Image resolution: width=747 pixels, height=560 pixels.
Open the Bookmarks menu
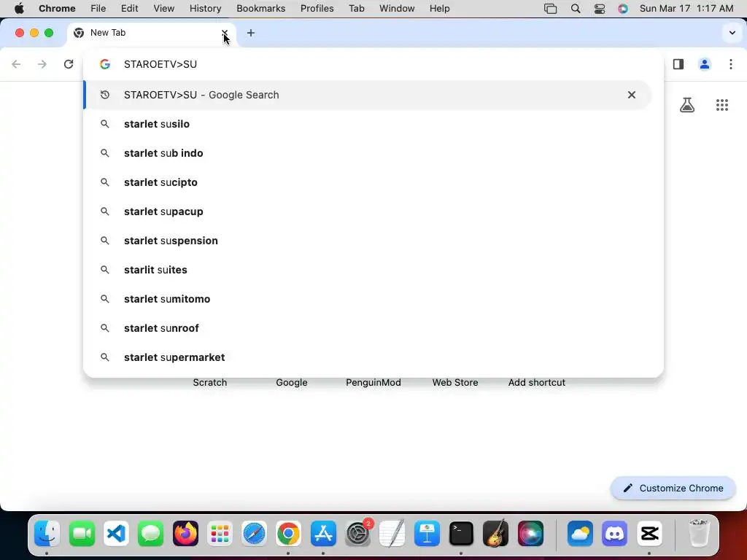260,9
